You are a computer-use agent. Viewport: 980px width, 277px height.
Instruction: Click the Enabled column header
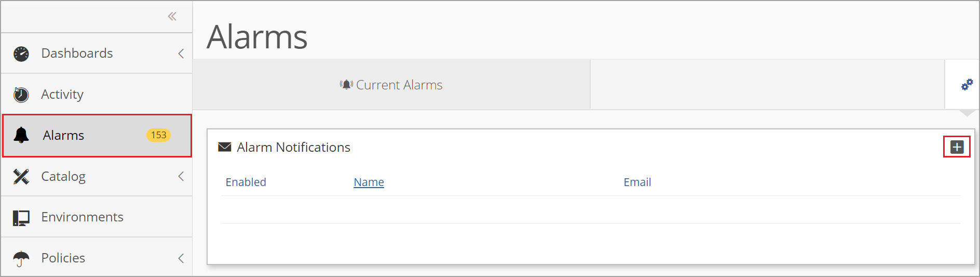tap(246, 182)
